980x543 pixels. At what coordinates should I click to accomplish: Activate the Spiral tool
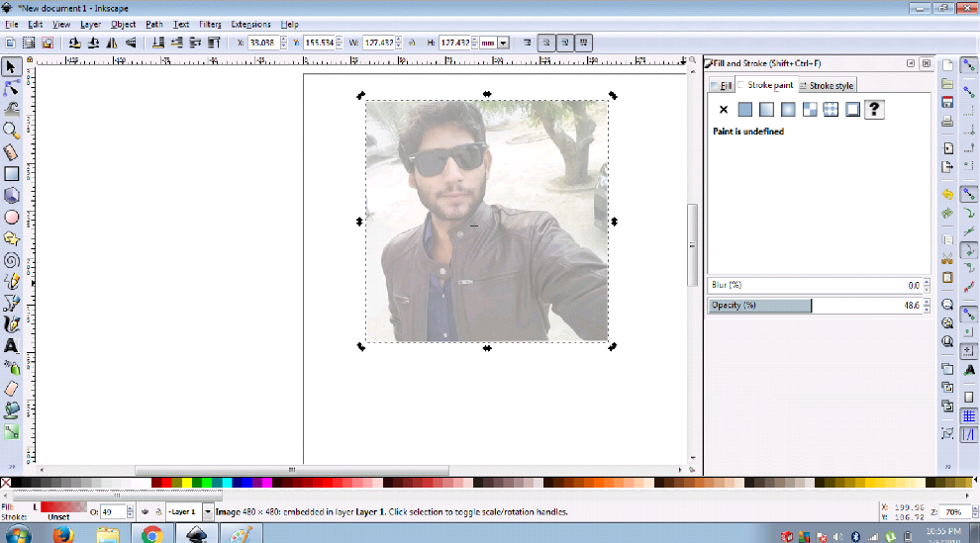click(x=12, y=260)
